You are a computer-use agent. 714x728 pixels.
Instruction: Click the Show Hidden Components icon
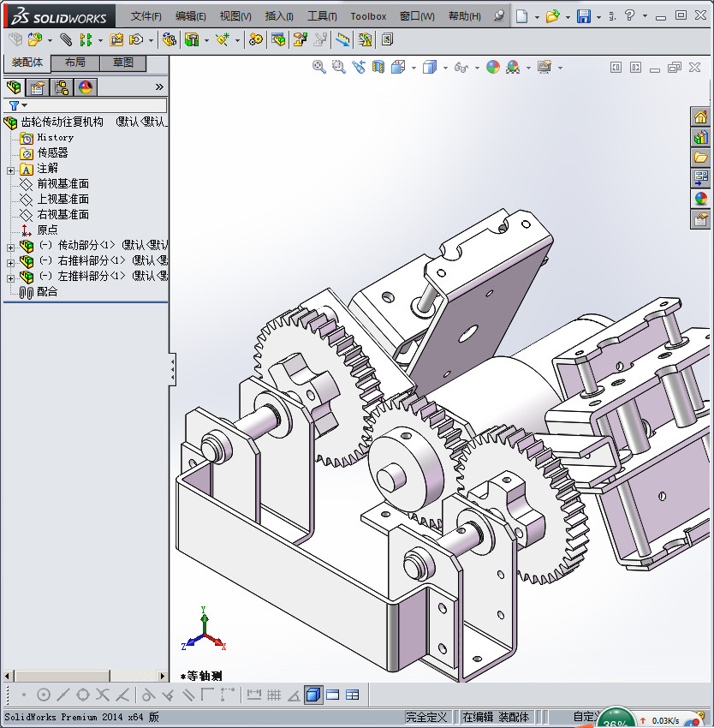pos(169,40)
